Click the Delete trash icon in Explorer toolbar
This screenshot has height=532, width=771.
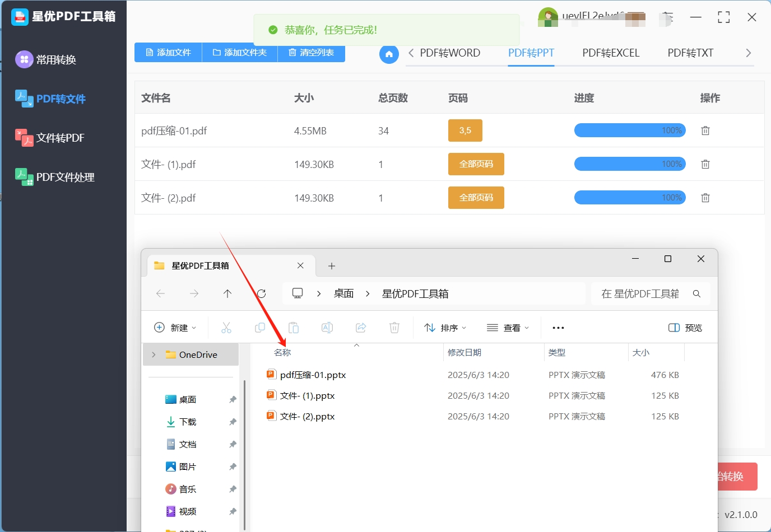click(394, 328)
